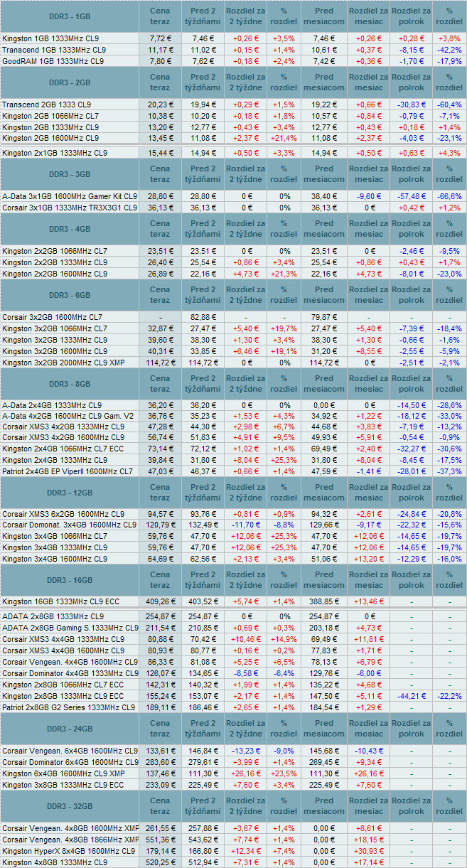Viewport: 467px width, 868px height.
Task: Select A-Data 3x1GB 1600MHz Gamer Kit CL9
Action: 70,195
